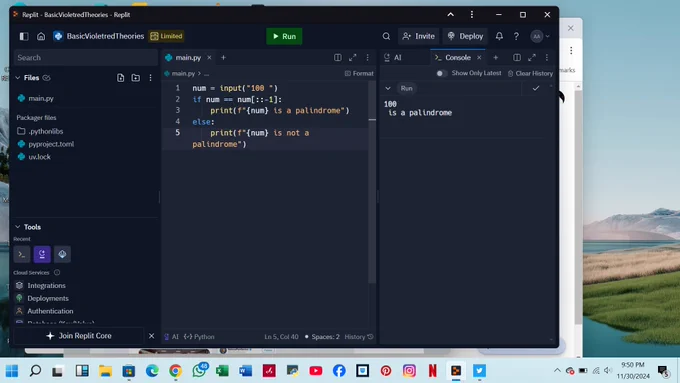Image resolution: width=680 pixels, height=383 pixels.
Task: Open notifications bell icon
Action: (x=499, y=36)
